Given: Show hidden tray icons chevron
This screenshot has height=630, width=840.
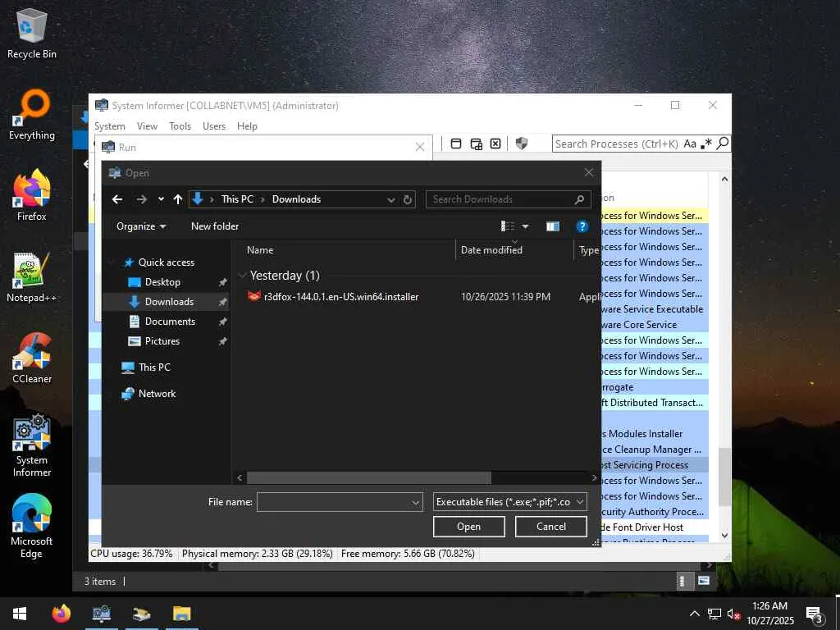Looking at the screenshot, I should tap(694, 614).
